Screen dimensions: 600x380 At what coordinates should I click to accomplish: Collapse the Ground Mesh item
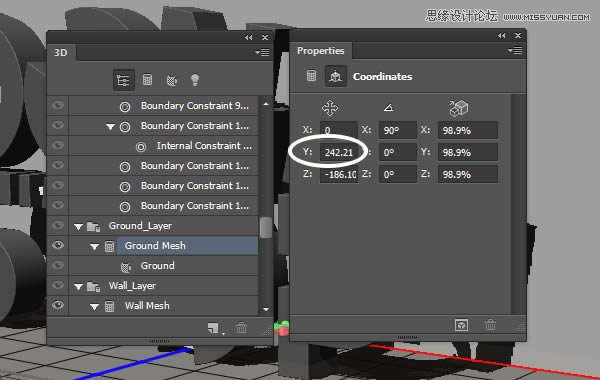coord(94,247)
